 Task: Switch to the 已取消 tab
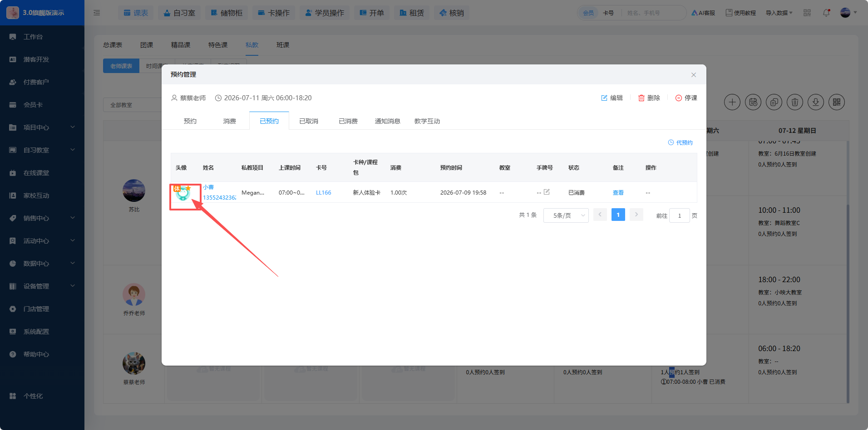click(309, 121)
